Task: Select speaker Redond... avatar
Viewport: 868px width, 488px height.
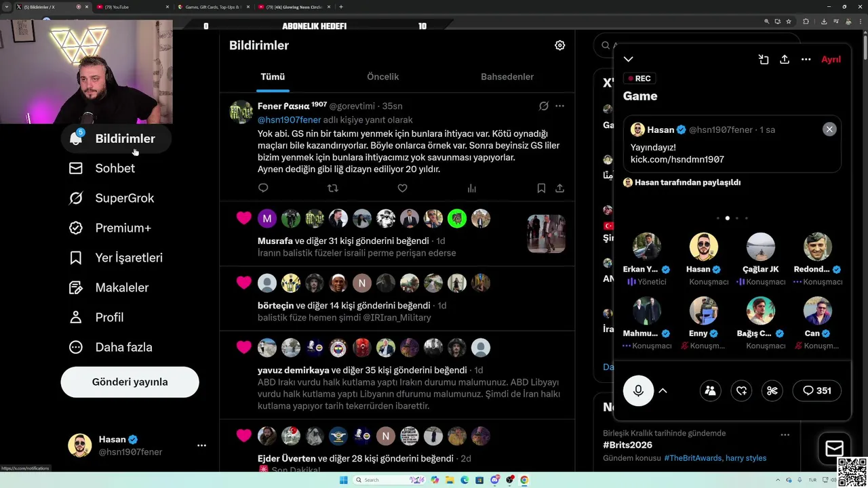Action: [x=818, y=247]
